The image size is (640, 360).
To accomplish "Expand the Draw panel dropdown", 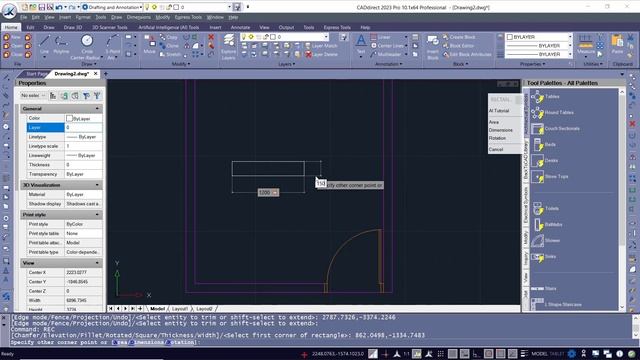I will 89,64.
